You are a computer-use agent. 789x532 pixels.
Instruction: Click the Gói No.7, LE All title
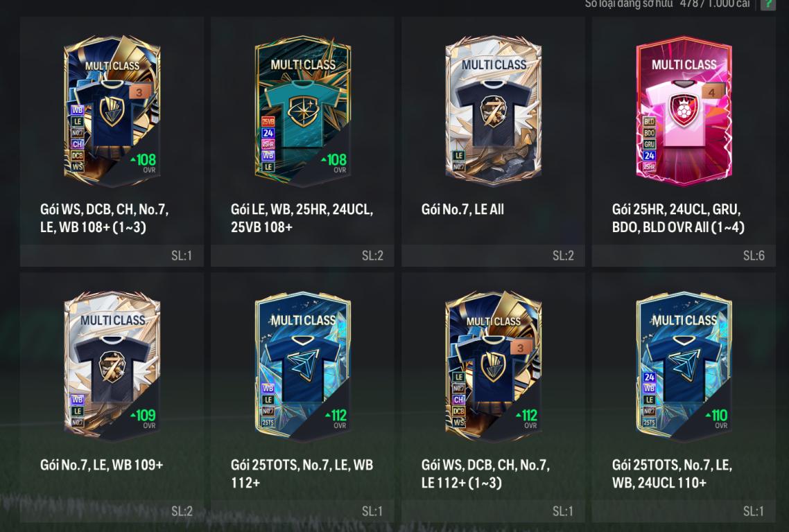462,210
